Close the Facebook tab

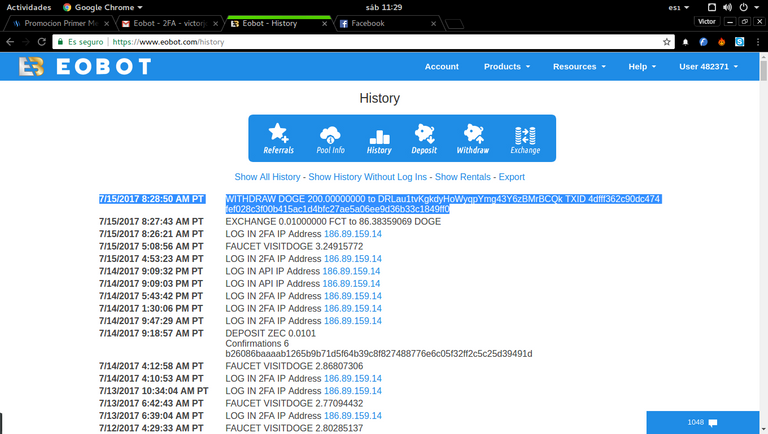coord(433,24)
